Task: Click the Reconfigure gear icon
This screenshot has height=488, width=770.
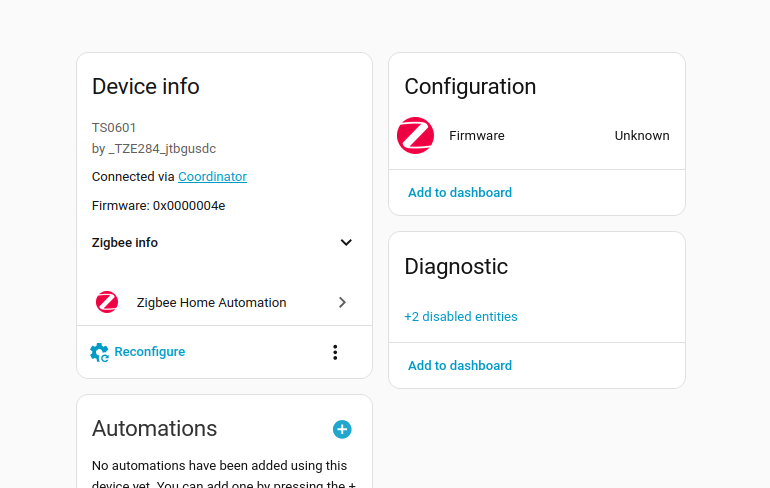Action: (x=99, y=352)
